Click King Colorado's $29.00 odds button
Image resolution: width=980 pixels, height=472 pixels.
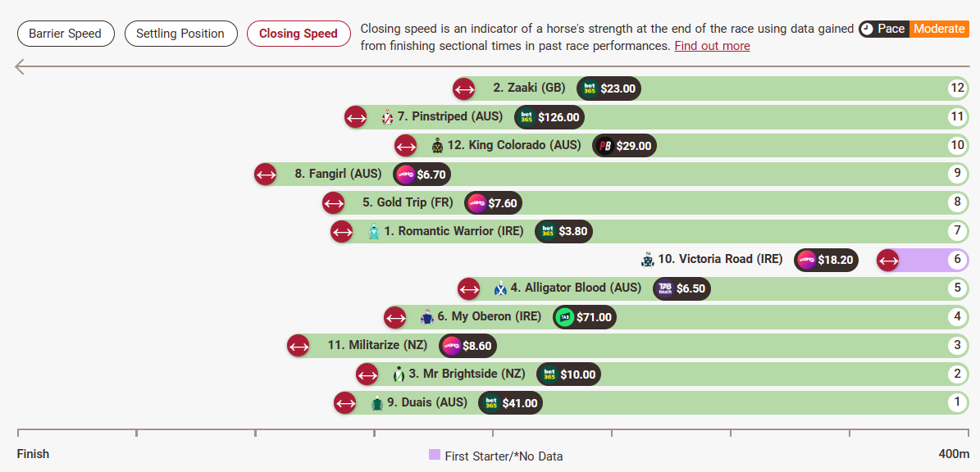[624, 146]
